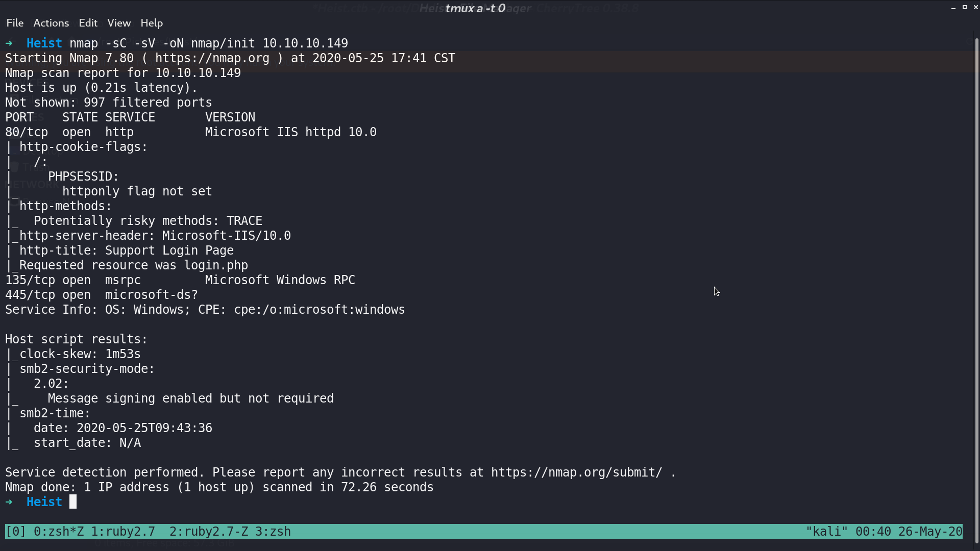
Task: Click the "kali" hostname in status bar
Action: [x=827, y=532]
